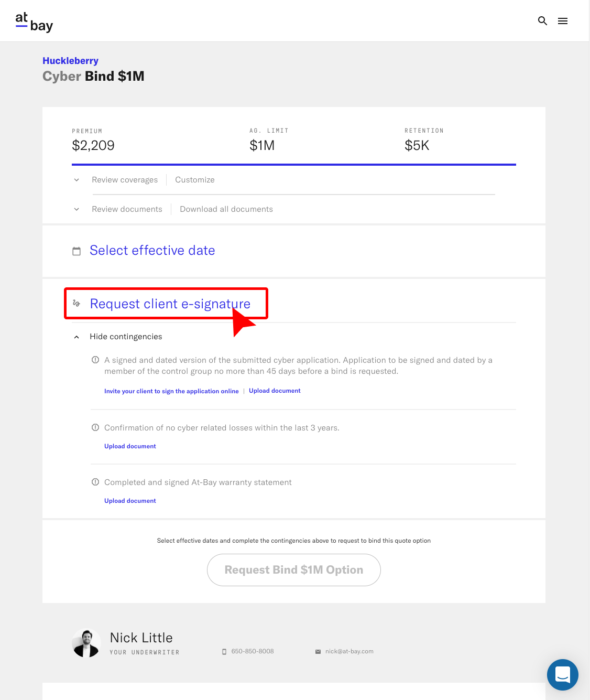Click the At-Bay logo

click(x=34, y=22)
